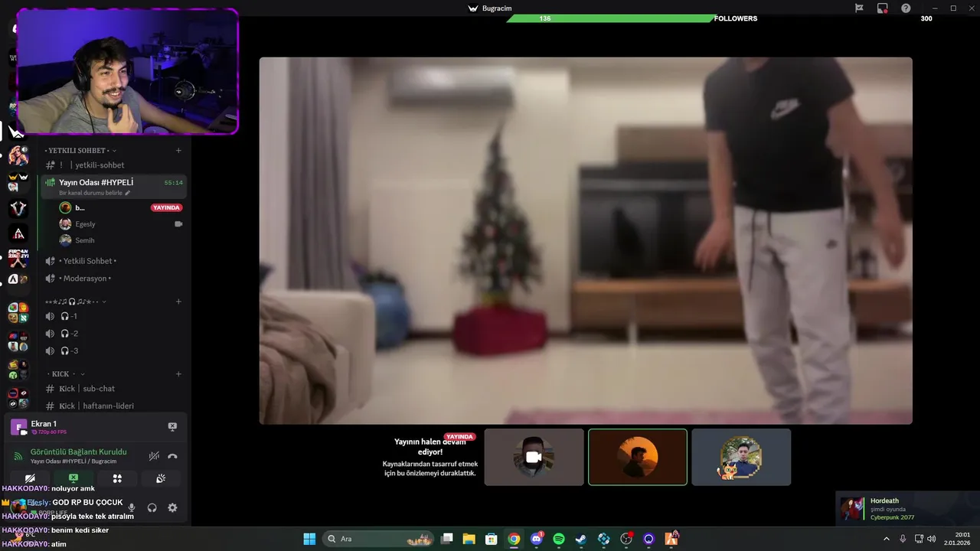980x551 pixels.
Task: Add channel to KICK category
Action: tap(178, 374)
